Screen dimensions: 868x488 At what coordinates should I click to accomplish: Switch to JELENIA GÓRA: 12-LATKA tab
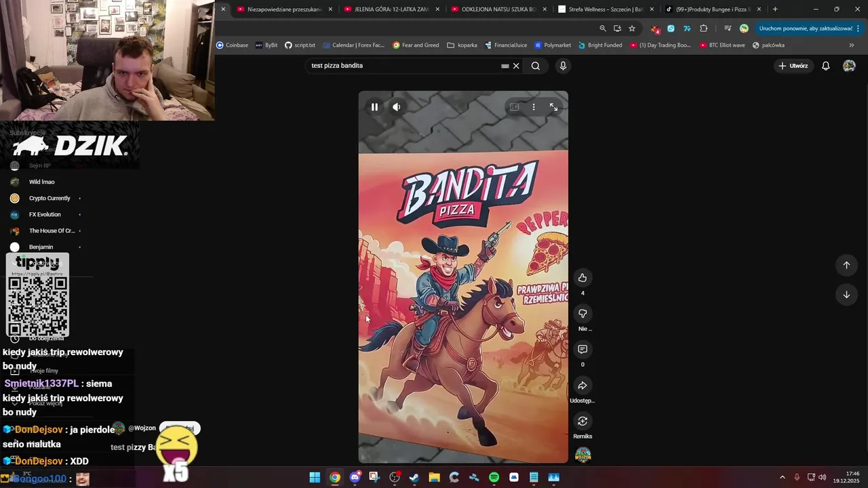tap(392, 9)
